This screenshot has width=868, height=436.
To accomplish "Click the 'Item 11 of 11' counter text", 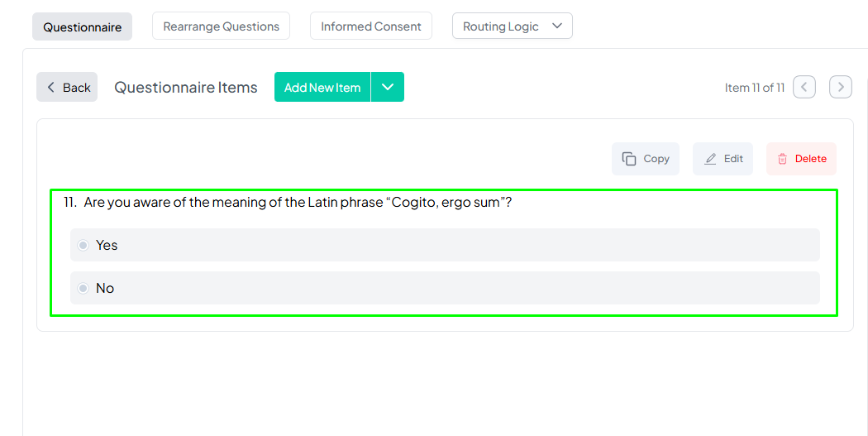I will tap(755, 88).
